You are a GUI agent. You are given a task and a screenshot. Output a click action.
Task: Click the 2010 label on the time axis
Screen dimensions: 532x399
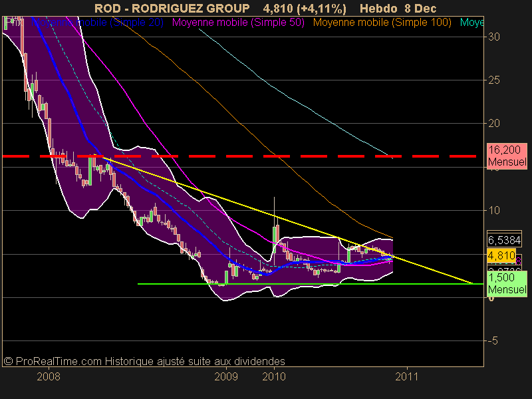274,376
